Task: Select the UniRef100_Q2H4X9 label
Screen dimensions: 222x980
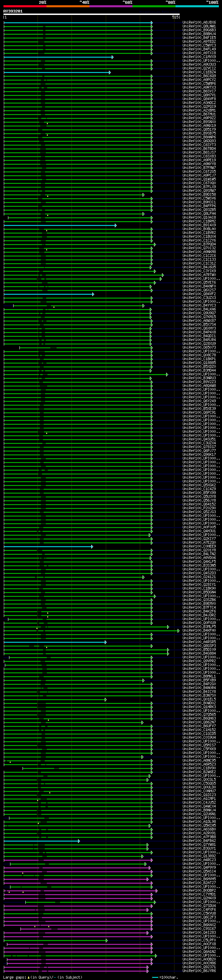Action: [199, 898]
